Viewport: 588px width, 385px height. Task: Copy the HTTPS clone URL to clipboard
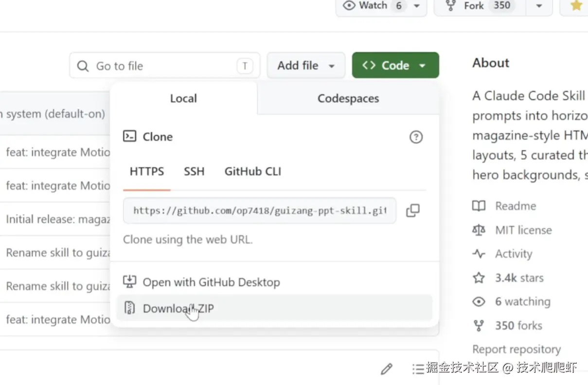tap(413, 210)
